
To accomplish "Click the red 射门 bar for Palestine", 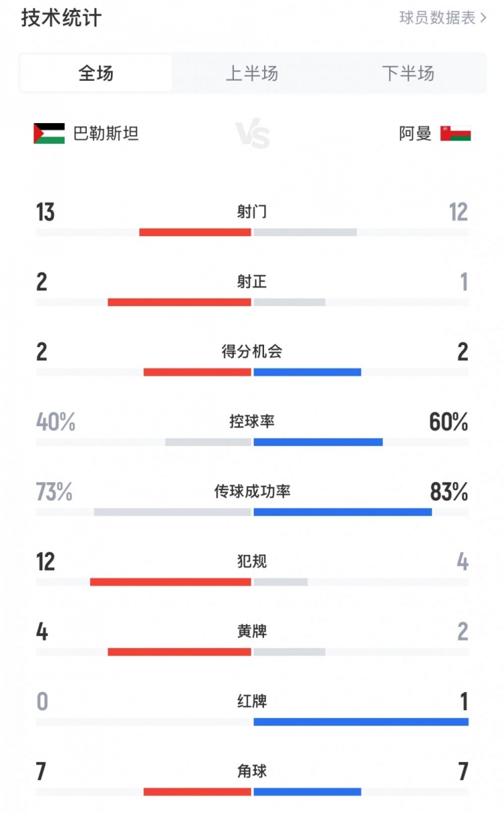I will pos(195,232).
